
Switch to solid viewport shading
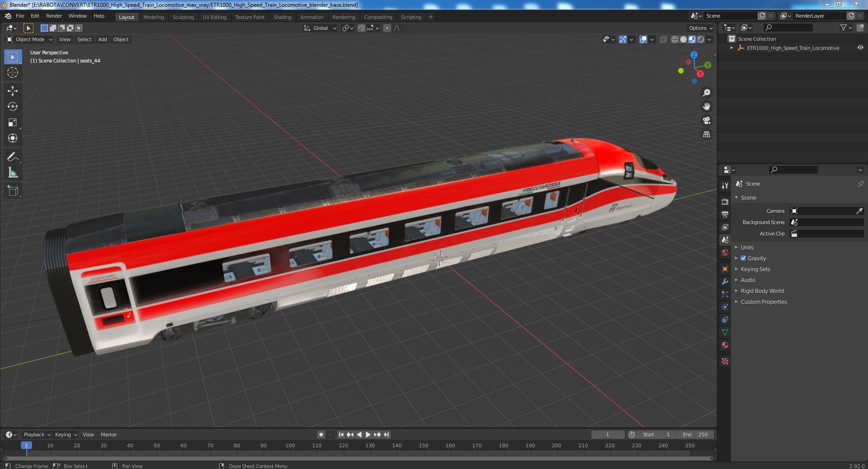tap(683, 39)
